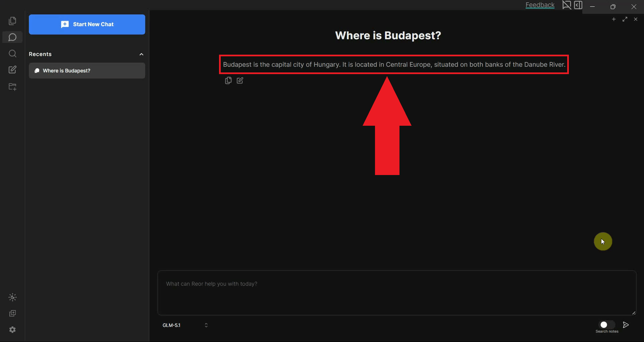Select the 'Where is Budapest?' recent chat
644x342 pixels.
(87, 70)
